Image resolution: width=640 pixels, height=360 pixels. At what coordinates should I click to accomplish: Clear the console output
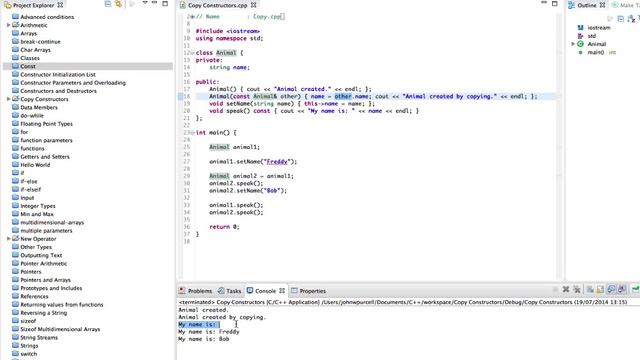pos(590,289)
